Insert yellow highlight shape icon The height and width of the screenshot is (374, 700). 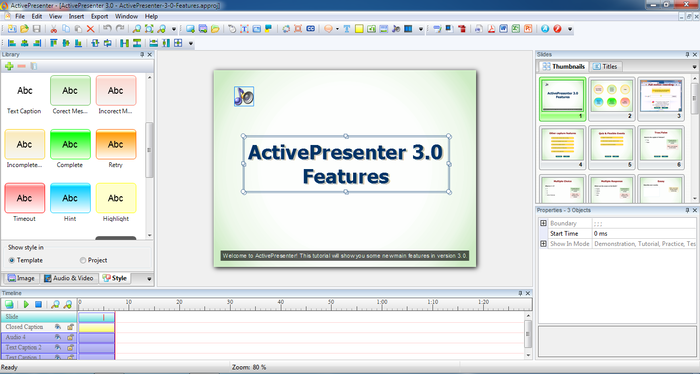tap(359, 29)
